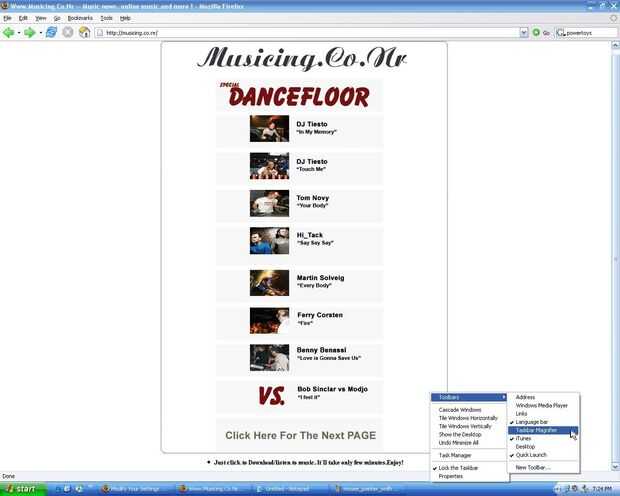
Task: Click the Musicing.Co.Nr site logo
Action: (x=302, y=58)
